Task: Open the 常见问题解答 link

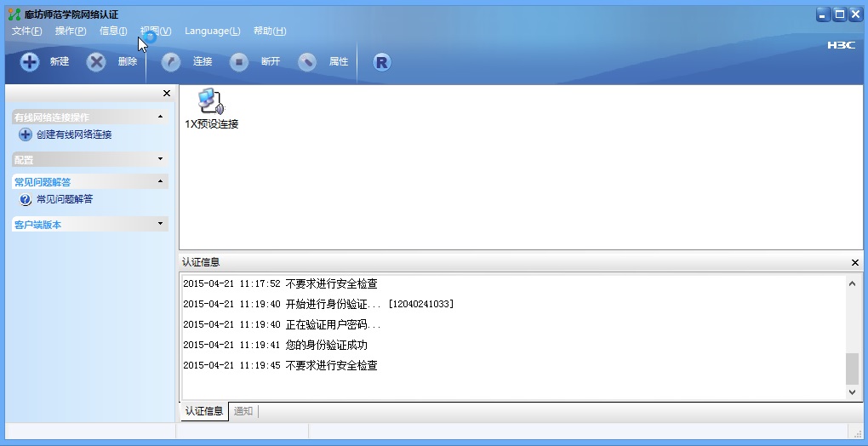Action: coord(65,199)
